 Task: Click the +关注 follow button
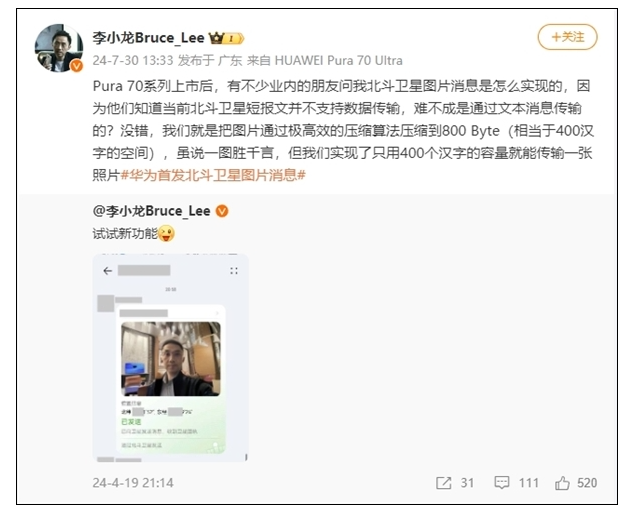pos(567,37)
